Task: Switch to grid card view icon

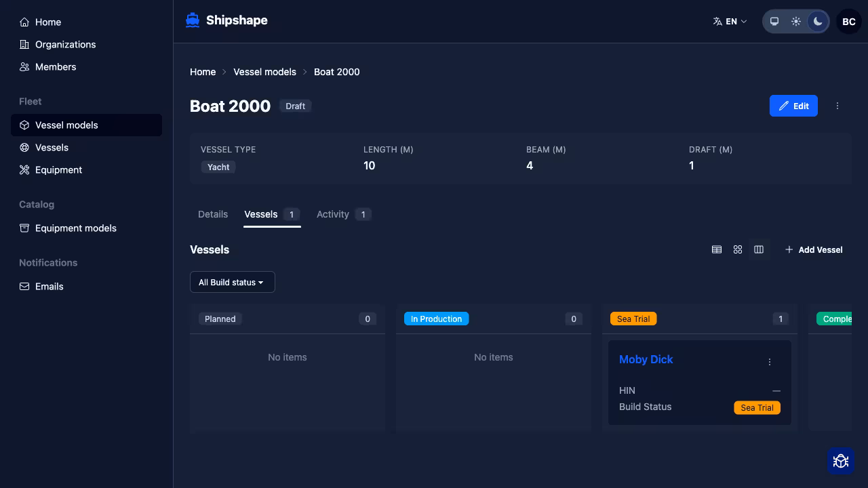Action: click(x=738, y=249)
